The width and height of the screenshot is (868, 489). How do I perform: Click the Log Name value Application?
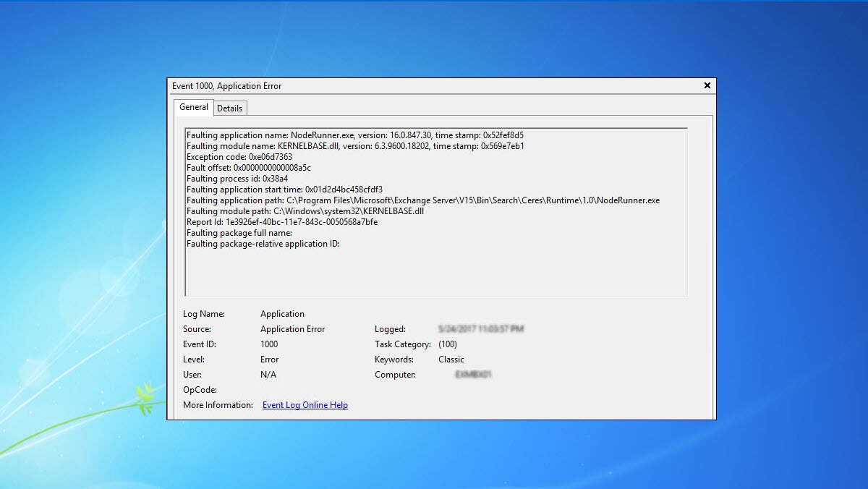pyautogui.click(x=282, y=314)
